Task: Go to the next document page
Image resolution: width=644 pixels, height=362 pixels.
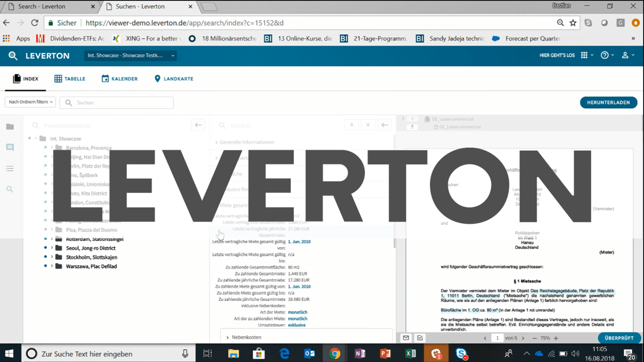Action: click(523, 338)
